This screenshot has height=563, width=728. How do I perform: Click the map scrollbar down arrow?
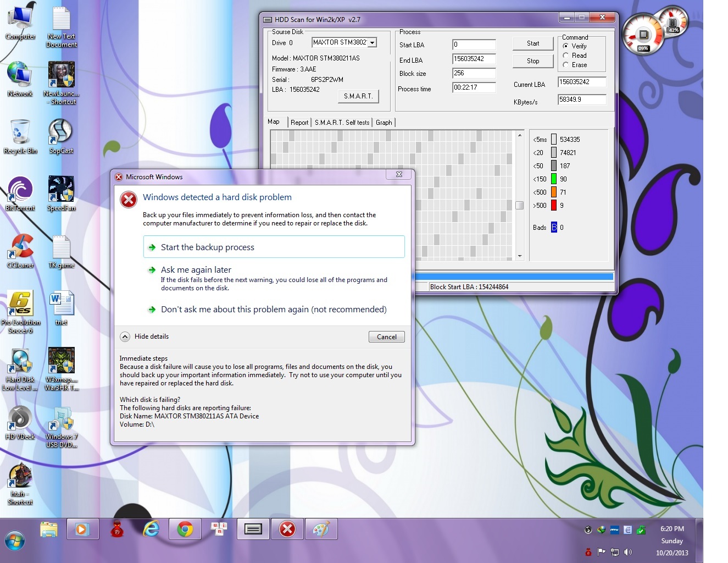coord(520,256)
